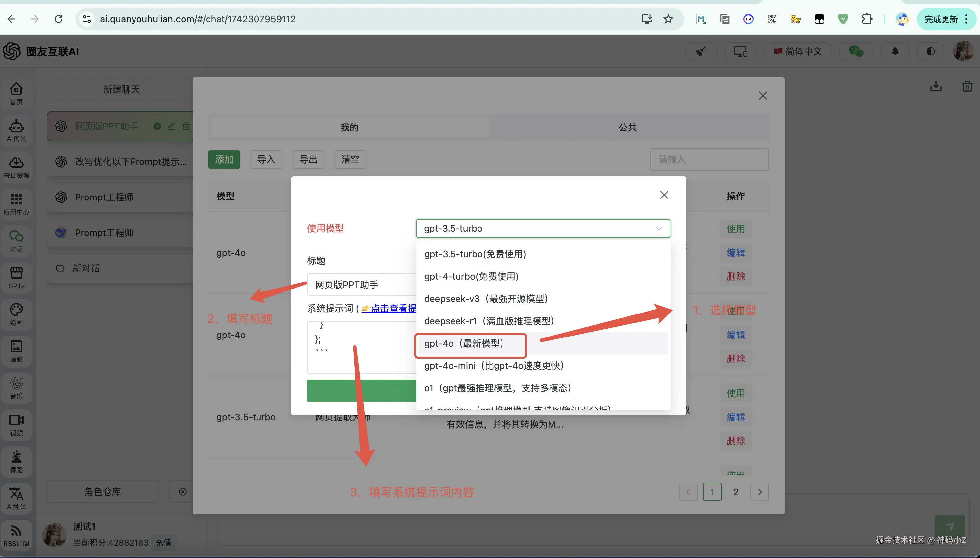Click the green 添加 button
Screen dimensions: 980x558
point(224,159)
